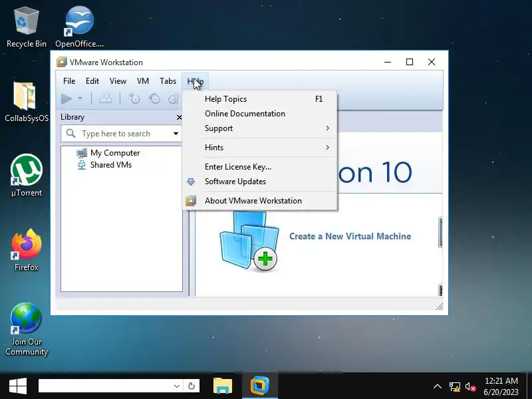Click the Create a New Virtual Machine graphic
This screenshot has width=532, height=399.
(249, 241)
